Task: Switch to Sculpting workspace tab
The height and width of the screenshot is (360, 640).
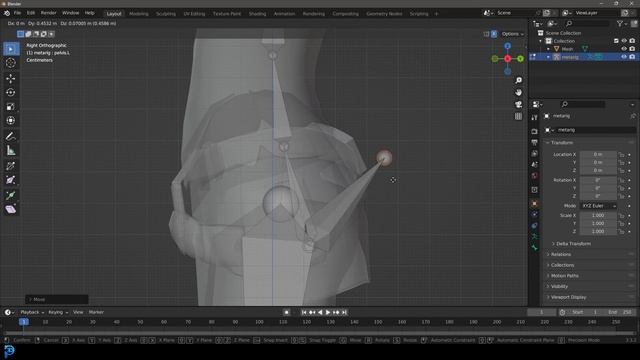Action: point(166,14)
